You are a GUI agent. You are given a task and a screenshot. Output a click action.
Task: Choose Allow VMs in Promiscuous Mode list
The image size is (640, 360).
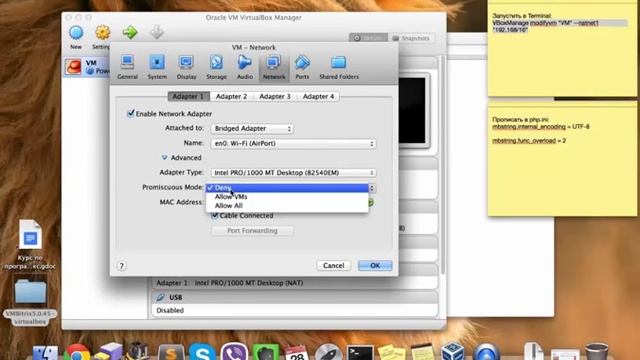(x=287, y=197)
